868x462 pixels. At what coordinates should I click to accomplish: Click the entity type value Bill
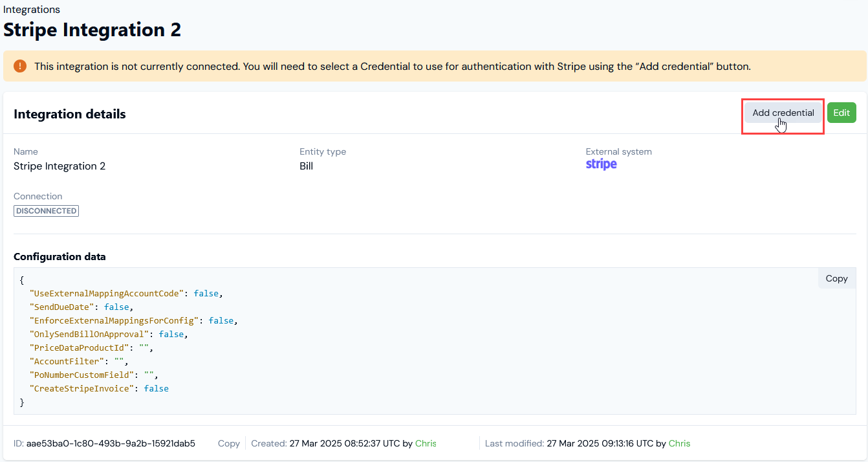coord(307,166)
